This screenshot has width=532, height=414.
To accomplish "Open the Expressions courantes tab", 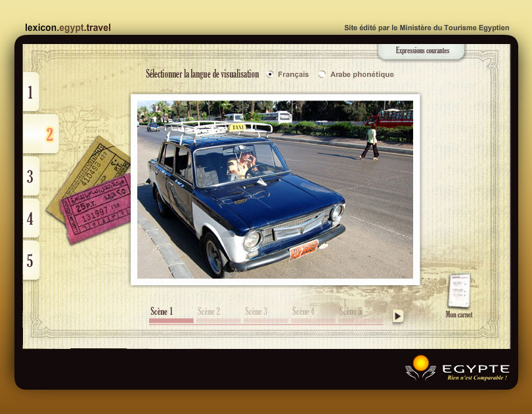I will [x=422, y=51].
